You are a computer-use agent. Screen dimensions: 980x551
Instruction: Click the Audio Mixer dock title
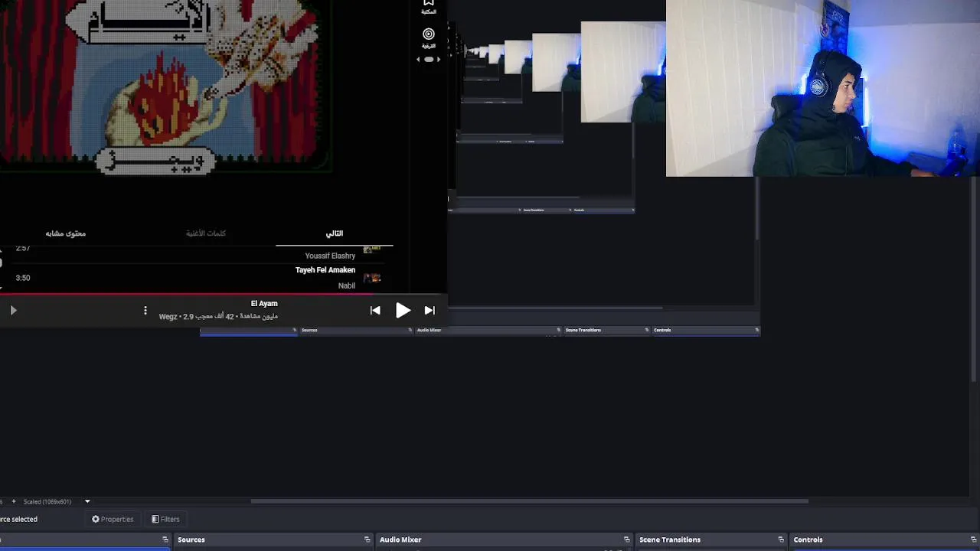click(400, 540)
